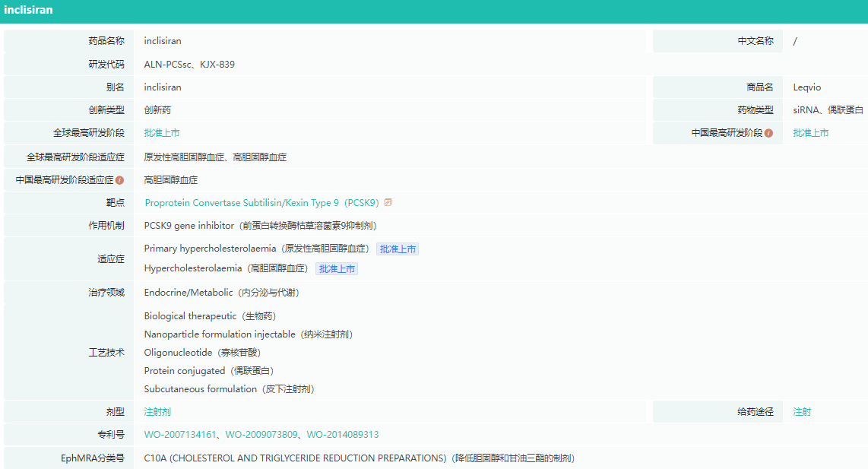
Task: Click 适应症 field label
Action: coord(111,259)
